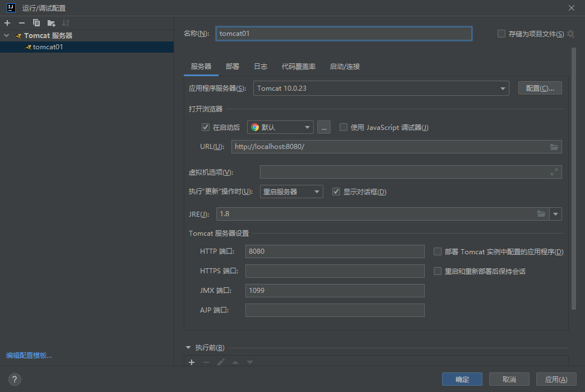Switch to the 服务器 tab
Image resolution: width=585 pixels, height=392 pixels.
click(x=201, y=67)
